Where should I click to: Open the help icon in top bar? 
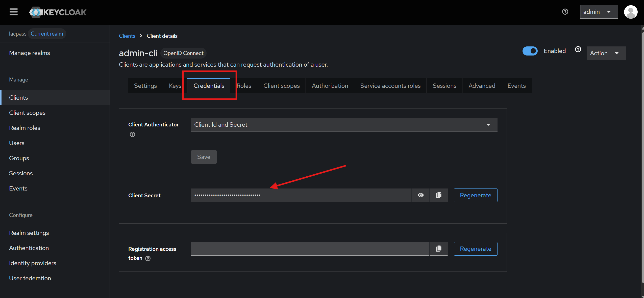click(565, 12)
